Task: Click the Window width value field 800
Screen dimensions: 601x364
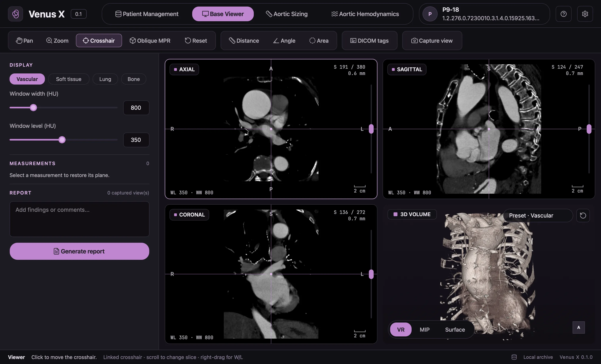Action: pyautogui.click(x=136, y=108)
